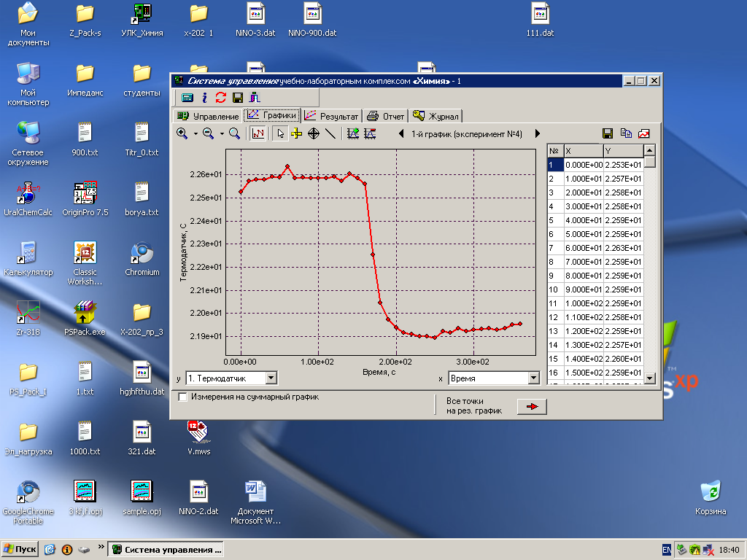Click the plain magnifier fit-zoom icon

tap(234, 134)
